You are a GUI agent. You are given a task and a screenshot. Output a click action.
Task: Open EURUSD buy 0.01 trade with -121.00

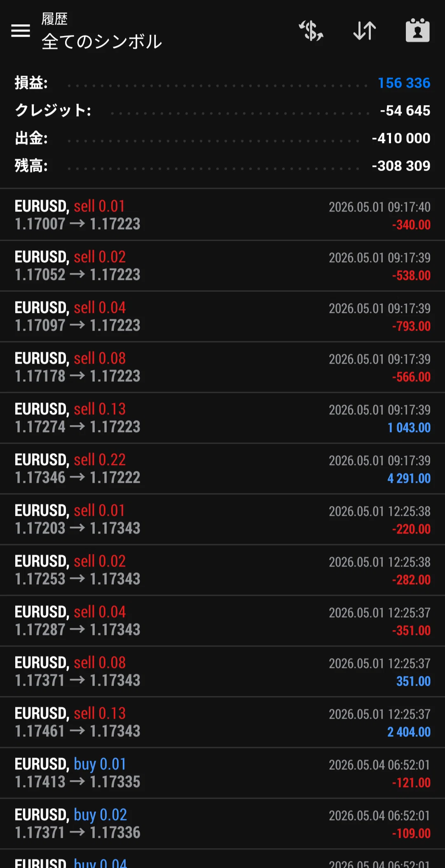click(222, 773)
